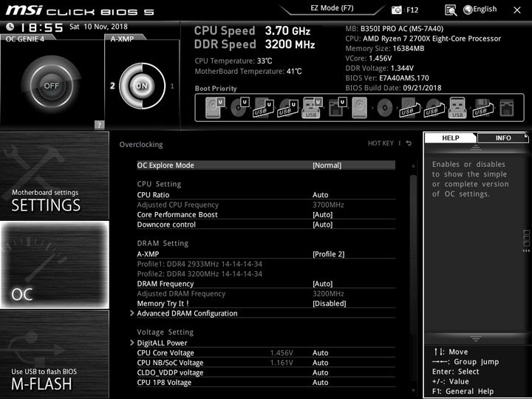This screenshot has width=532, height=399.
Task: Click the 'Profile1: DDR4 2933MHz 14-14-14-34' row
Action: pyautogui.click(x=199, y=264)
